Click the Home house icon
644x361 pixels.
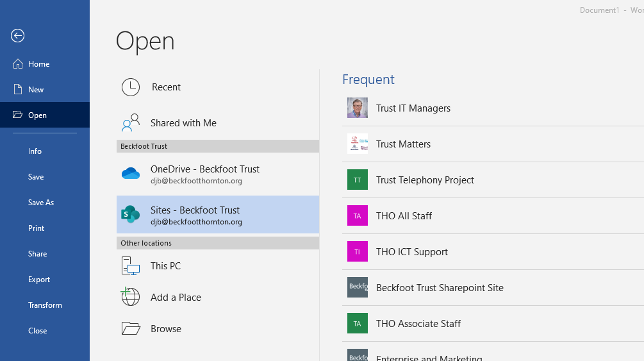pos(18,63)
